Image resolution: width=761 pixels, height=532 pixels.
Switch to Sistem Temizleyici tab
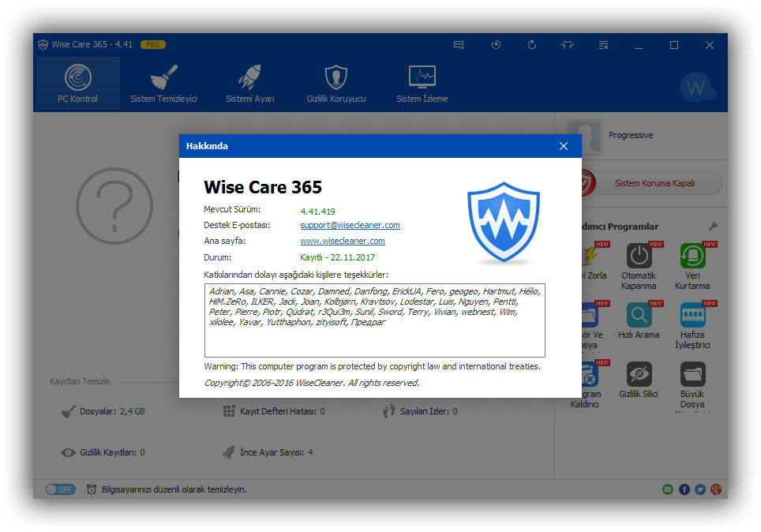(163, 83)
